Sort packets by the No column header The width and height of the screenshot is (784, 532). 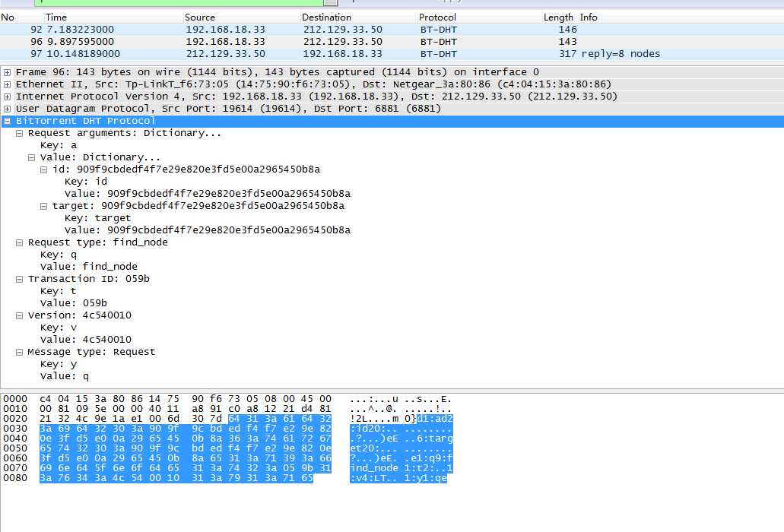pos(8,17)
